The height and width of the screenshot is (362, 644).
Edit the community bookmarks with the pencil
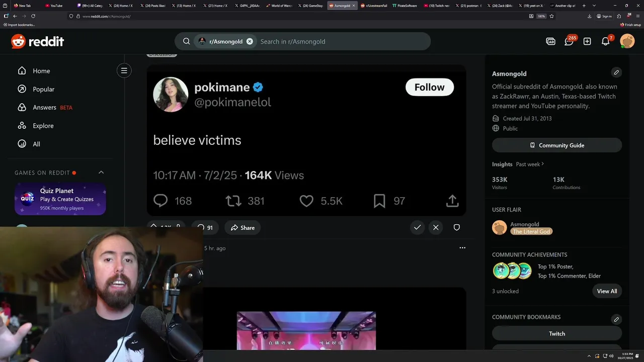(616, 319)
